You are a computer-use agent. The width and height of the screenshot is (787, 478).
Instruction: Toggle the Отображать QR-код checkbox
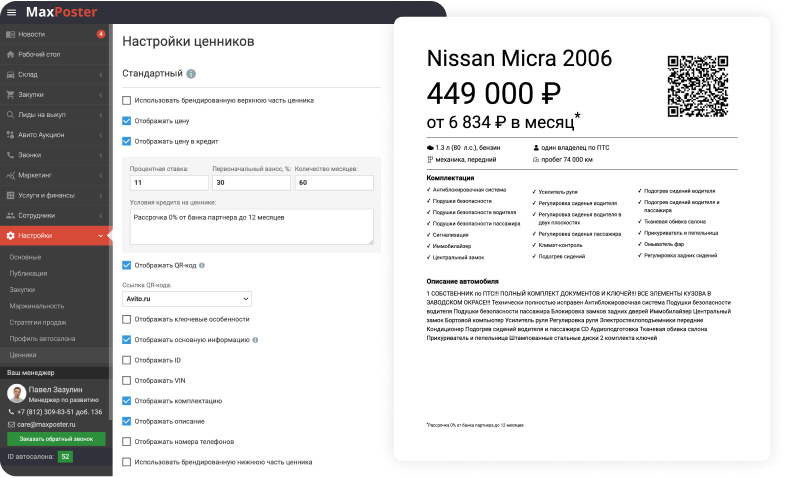126,265
